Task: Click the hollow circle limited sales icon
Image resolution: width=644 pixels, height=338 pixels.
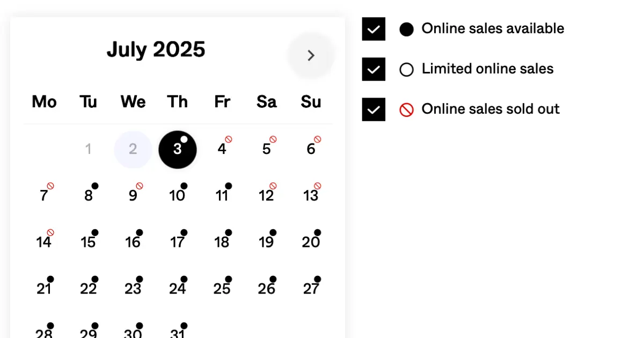Action: tap(407, 70)
